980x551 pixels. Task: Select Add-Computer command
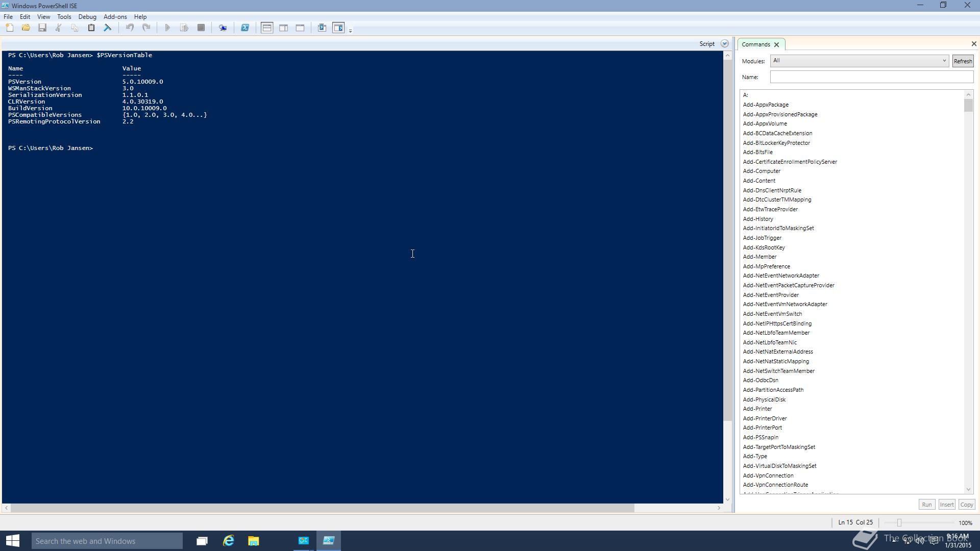point(762,171)
